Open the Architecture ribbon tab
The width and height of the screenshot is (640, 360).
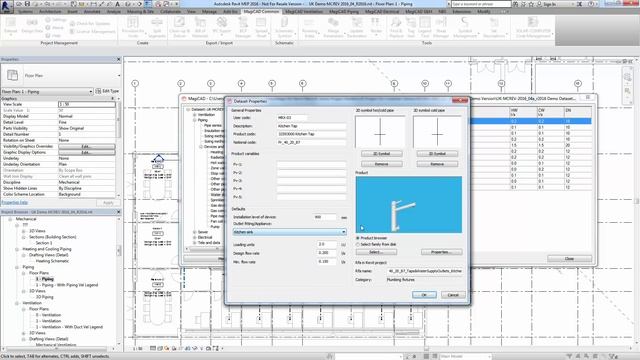(50, 12)
